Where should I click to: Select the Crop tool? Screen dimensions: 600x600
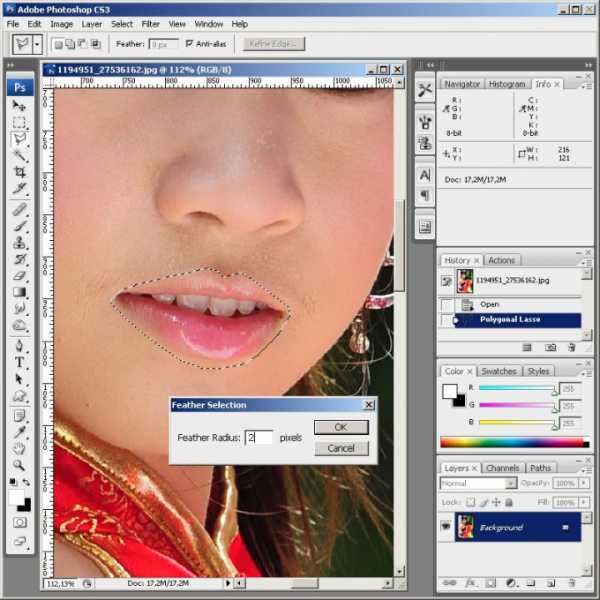point(19,173)
